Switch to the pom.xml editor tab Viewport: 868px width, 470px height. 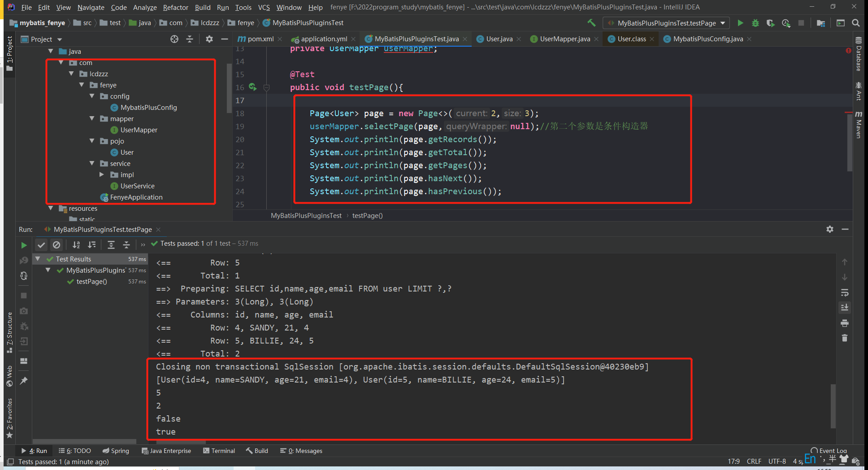coord(260,39)
